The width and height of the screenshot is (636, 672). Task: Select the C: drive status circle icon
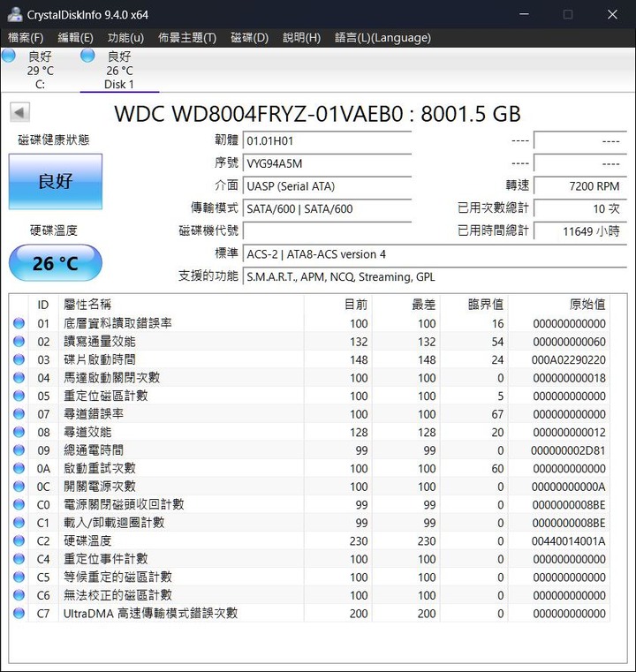(9, 56)
